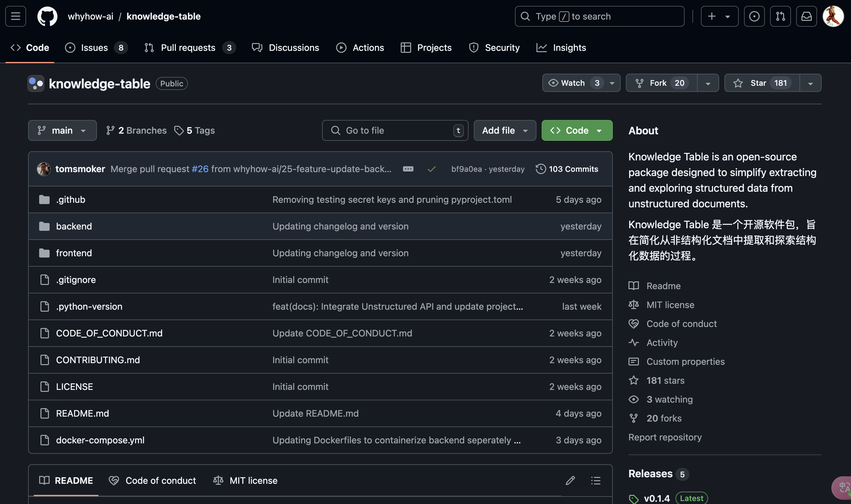The width and height of the screenshot is (851, 504).
Task: Open the Projects tab
Action: (x=426, y=48)
